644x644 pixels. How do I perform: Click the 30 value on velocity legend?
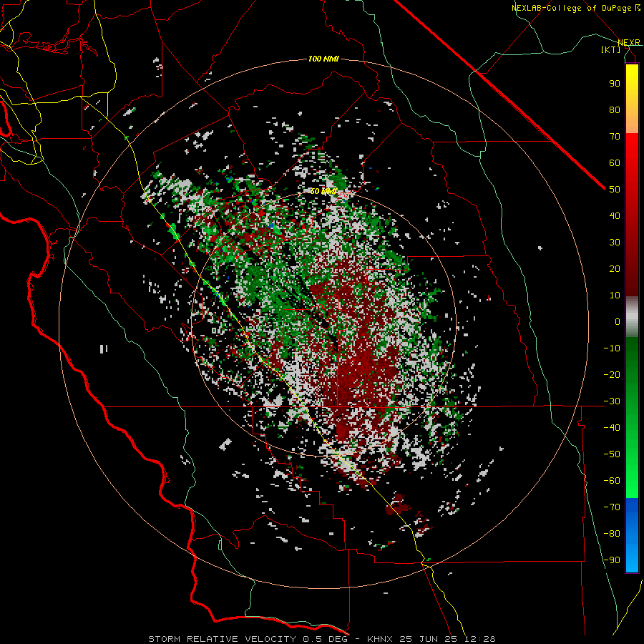(x=615, y=243)
